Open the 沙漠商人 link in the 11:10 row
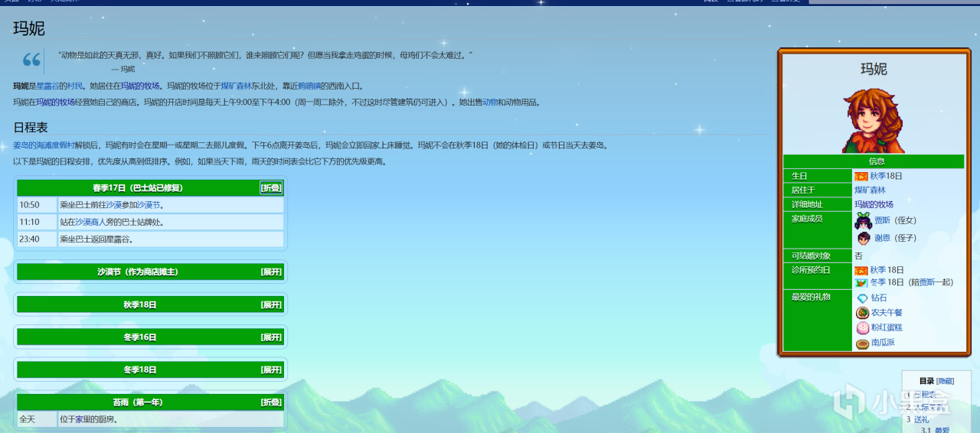This screenshot has width=980, height=433. pyautogui.click(x=90, y=222)
